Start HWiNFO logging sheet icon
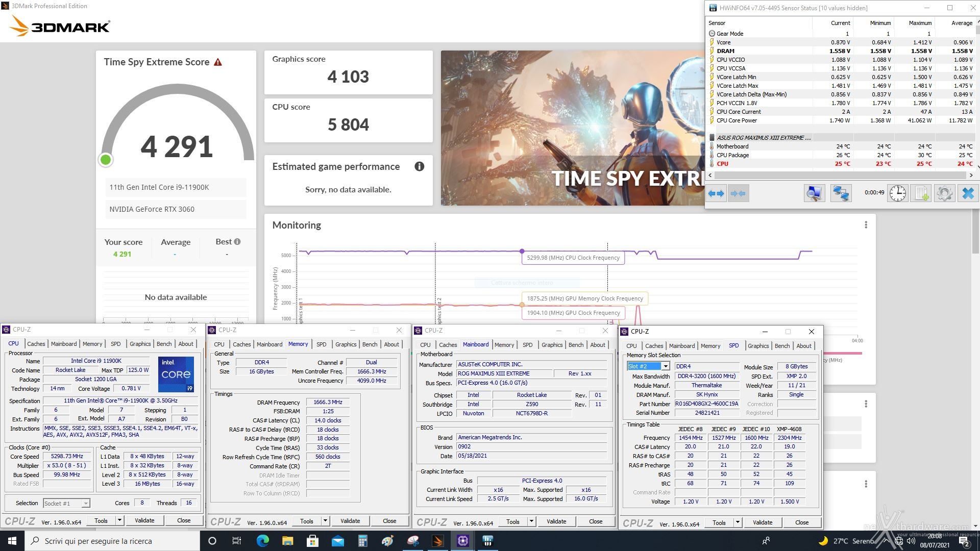 921,193
